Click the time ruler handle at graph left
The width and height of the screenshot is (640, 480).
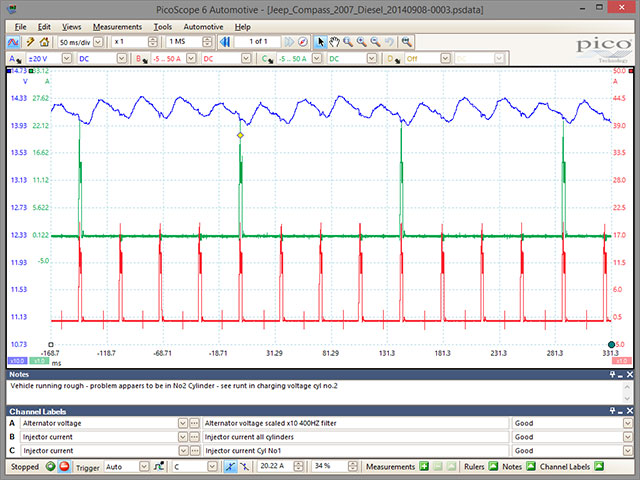click(x=51, y=344)
